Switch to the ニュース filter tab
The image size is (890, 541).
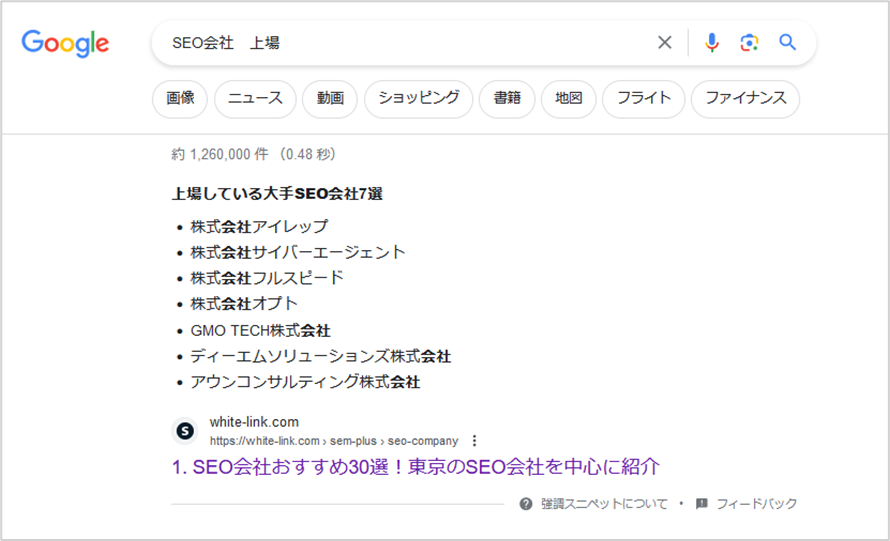pos(255,99)
